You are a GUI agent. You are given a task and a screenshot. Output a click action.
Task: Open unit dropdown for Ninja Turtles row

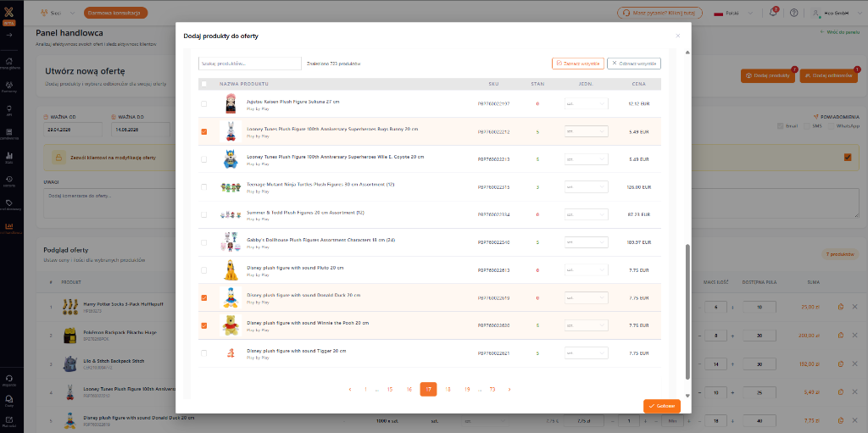pyautogui.click(x=587, y=187)
